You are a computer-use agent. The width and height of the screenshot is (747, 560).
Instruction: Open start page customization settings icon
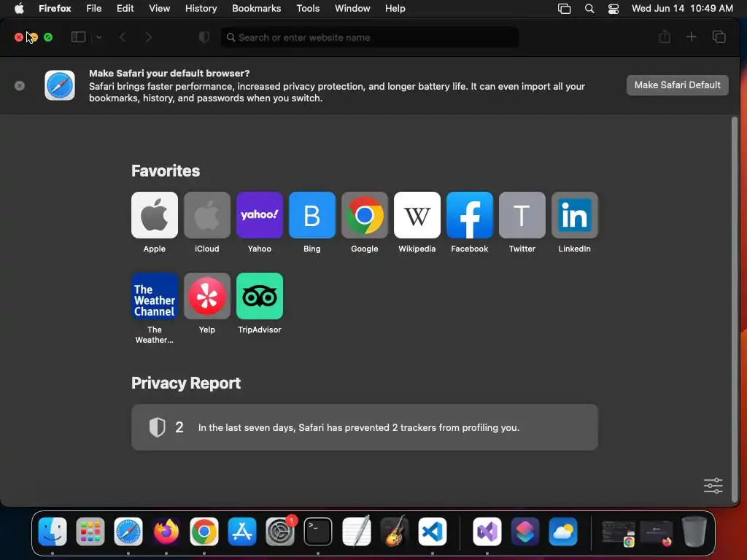pos(713,486)
